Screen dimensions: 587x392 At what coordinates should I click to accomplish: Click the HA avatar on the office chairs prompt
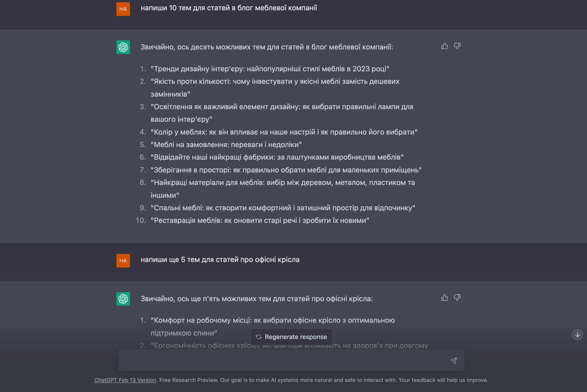point(123,261)
